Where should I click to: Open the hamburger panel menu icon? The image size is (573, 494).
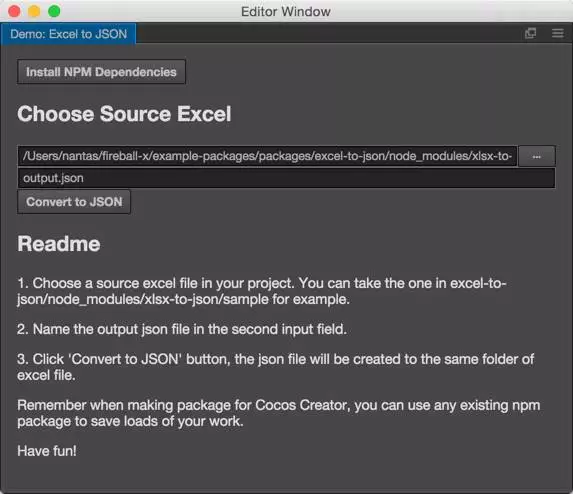click(x=557, y=33)
